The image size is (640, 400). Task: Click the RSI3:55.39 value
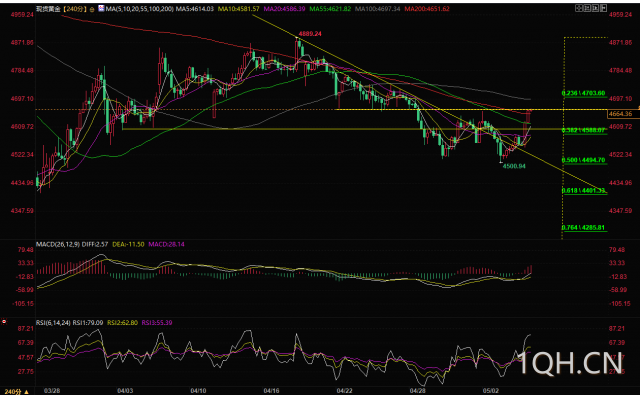click(x=157, y=322)
